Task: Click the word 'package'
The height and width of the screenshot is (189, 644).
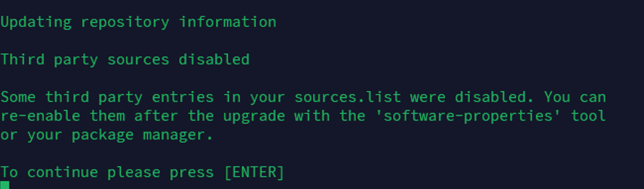Action: [x=103, y=135]
